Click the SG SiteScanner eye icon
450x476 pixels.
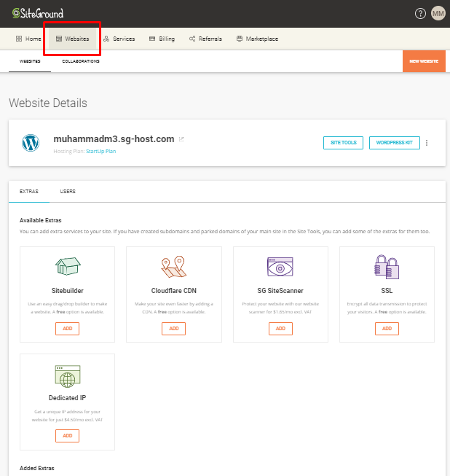[x=280, y=267]
